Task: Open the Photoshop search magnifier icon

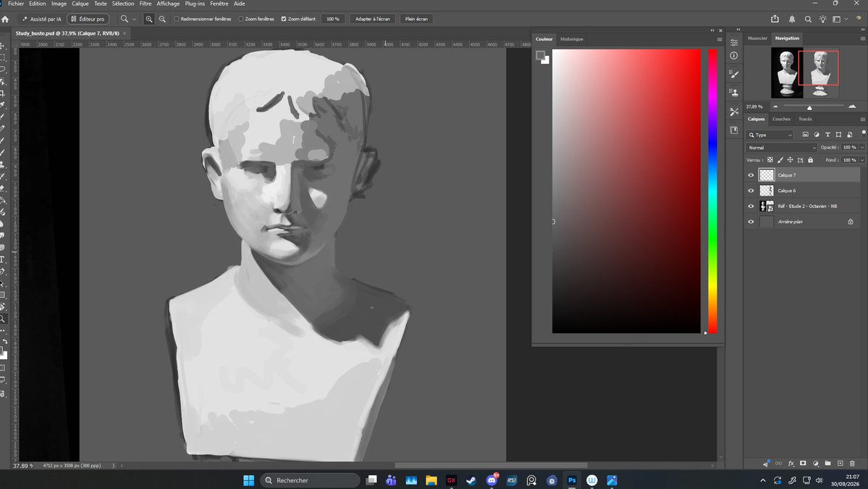Action: tap(808, 19)
